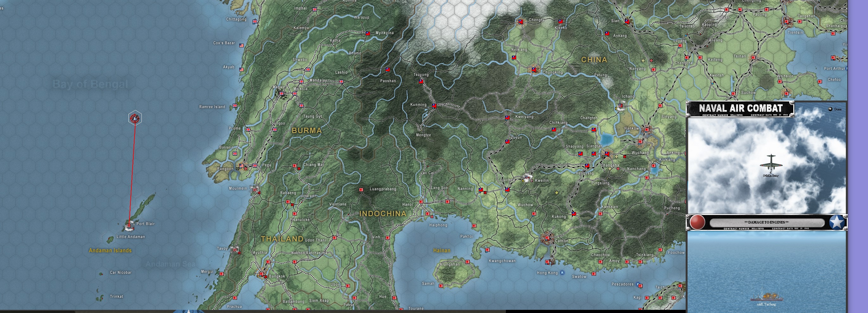Click the Naval Air Combat title banner
This screenshot has width=868, height=313.
tap(740, 109)
